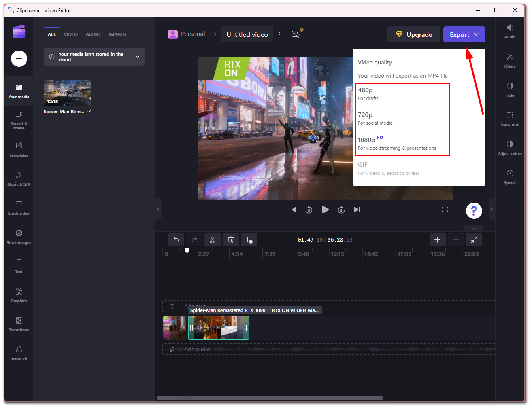Fit timeline to screen
This screenshot has width=532, height=409.
point(474,240)
